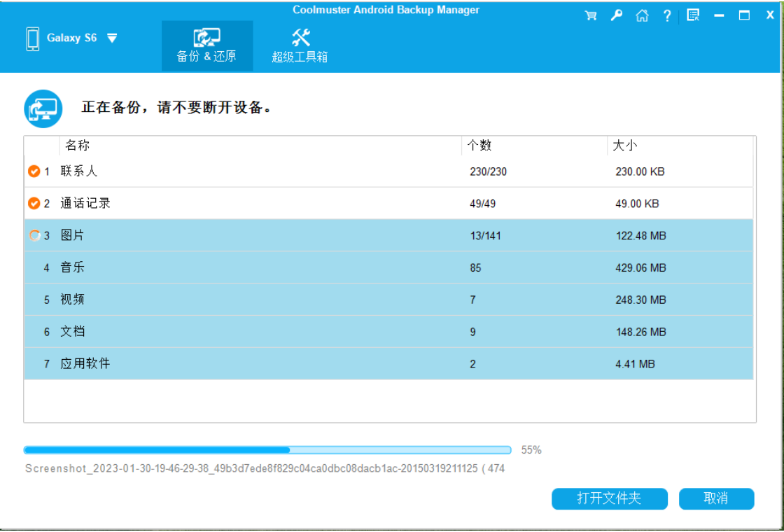Click the 打开文件夹 button

coord(610,498)
